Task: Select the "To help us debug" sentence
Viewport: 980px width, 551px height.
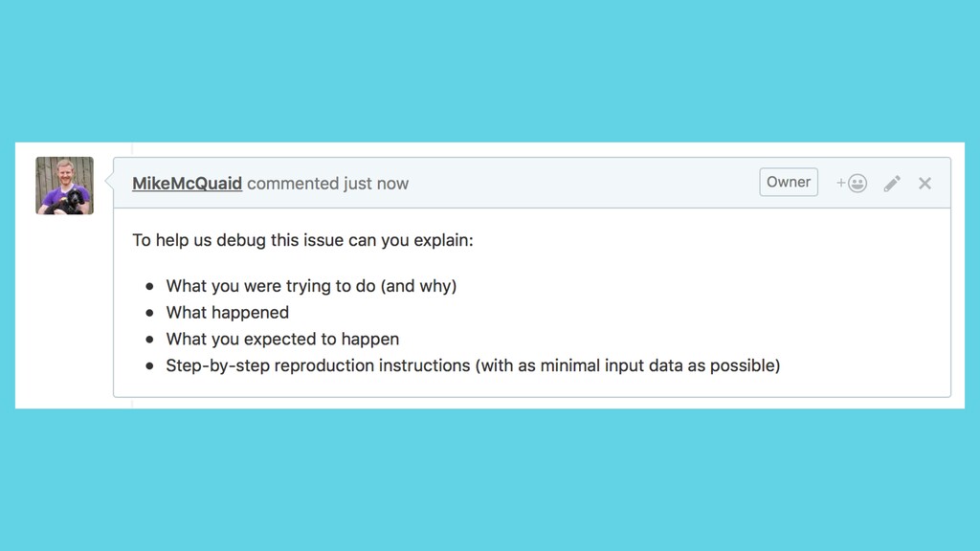Action: point(302,240)
